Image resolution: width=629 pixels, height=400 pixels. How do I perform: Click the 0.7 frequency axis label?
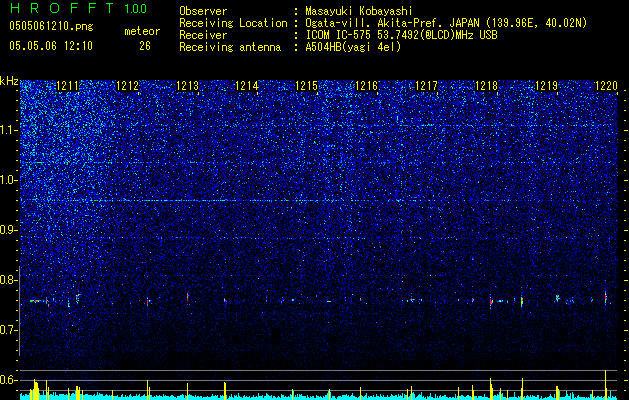coord(9,330)
